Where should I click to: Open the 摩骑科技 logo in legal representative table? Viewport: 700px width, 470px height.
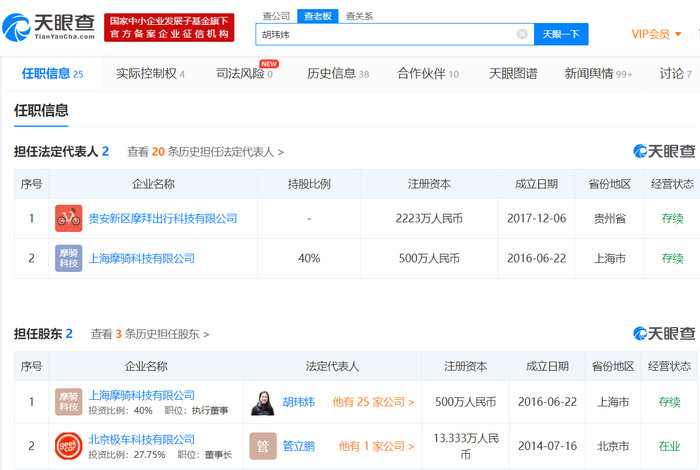pos(68,258)
